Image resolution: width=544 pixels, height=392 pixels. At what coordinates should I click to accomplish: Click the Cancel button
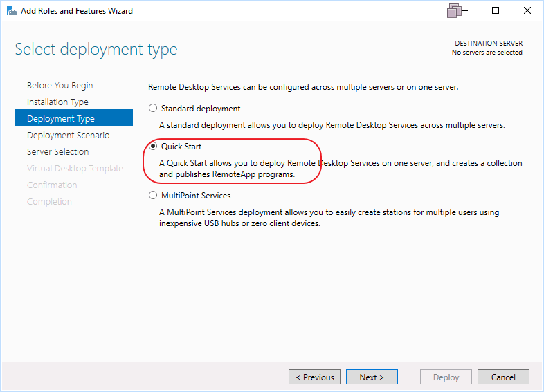[503, 377]
